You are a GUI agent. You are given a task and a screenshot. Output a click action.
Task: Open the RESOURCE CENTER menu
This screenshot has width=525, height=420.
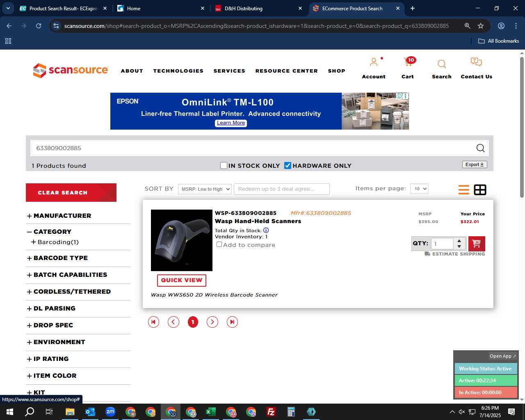point(287,71)
